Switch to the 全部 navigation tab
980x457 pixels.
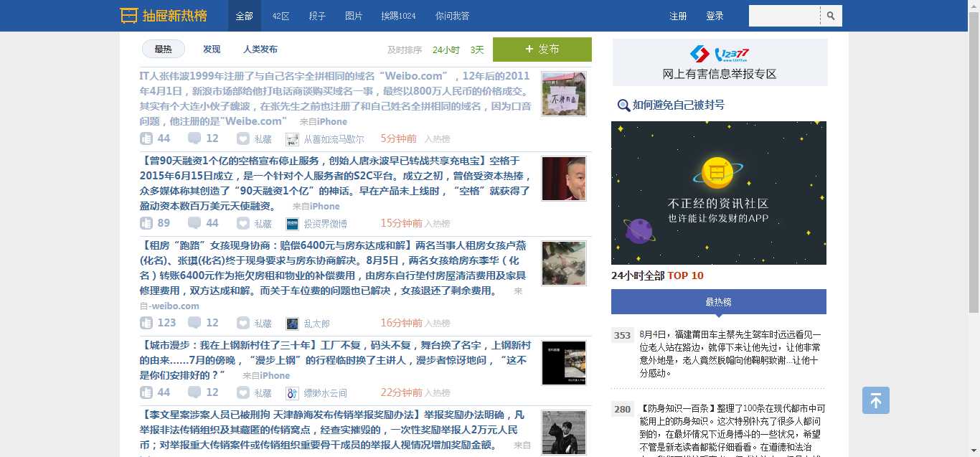[245, 16]
